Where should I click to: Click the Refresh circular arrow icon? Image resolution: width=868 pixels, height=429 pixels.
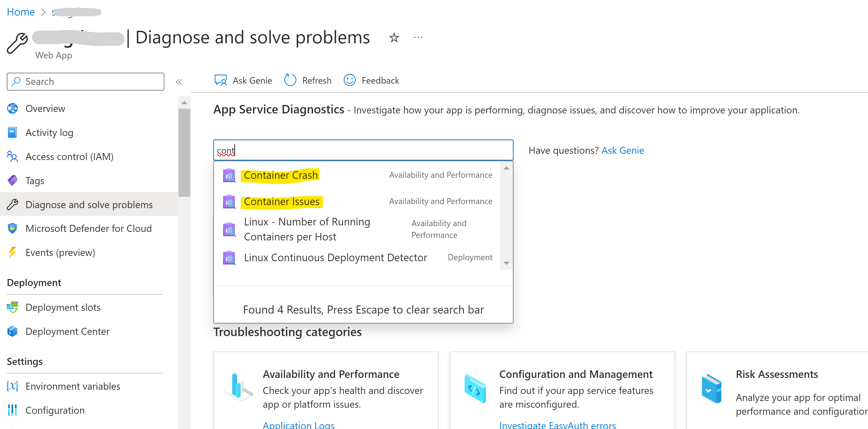pos(290,80)
